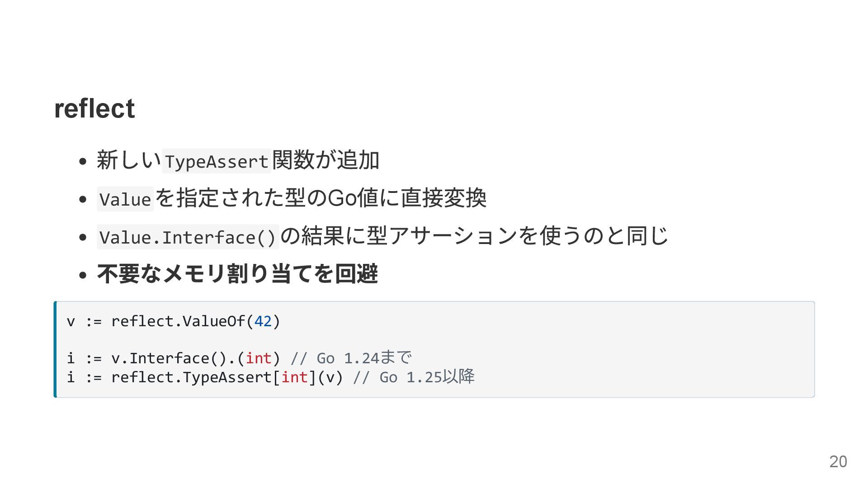Click the bold bullet about memory allocation

[x=237, y=274]
